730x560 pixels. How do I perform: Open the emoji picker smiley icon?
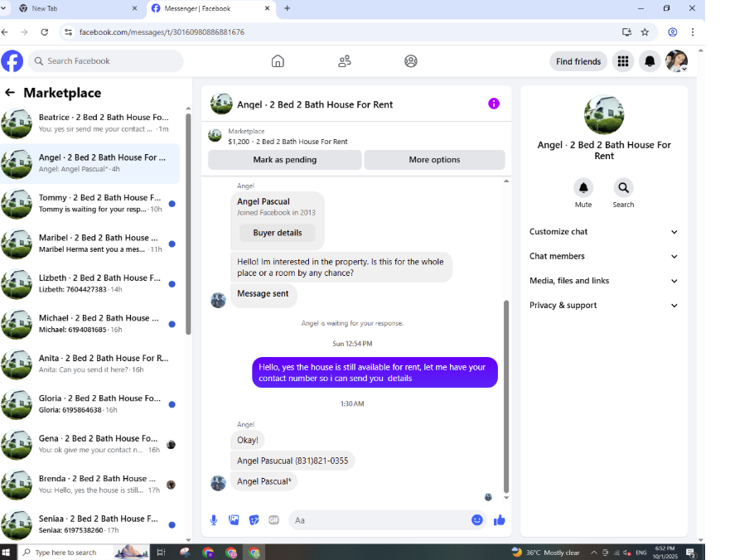pyautogui.click(x=476, y=520)
